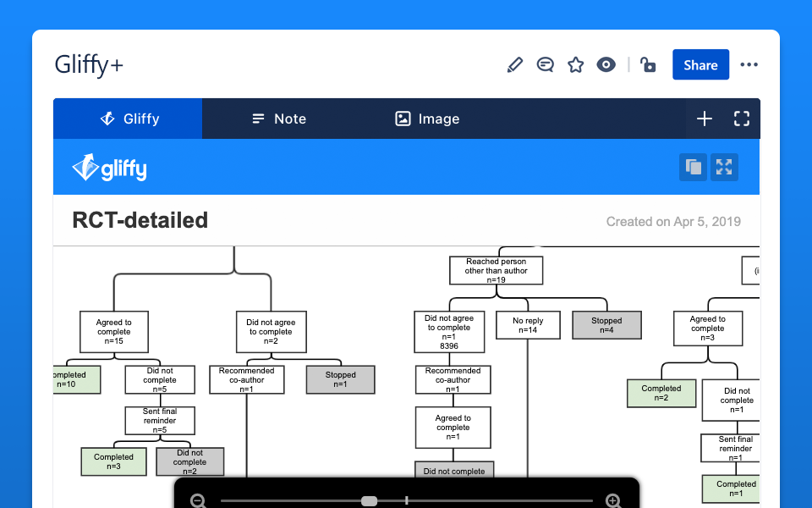Click the copy diagram icon
The width and height of the screenshot is (812, 508).
(x=693, y=167)
